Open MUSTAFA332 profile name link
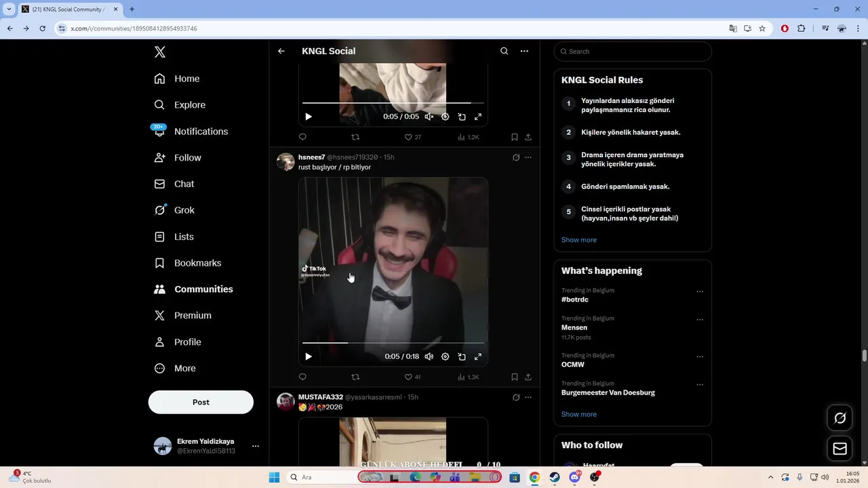The image size is (868, 488). [321, 397]
